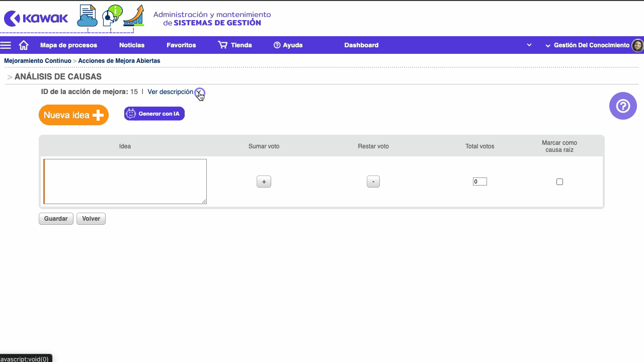Click the headset support agent icon
This screenshot has height=362, width=644.
pos(111,16)
